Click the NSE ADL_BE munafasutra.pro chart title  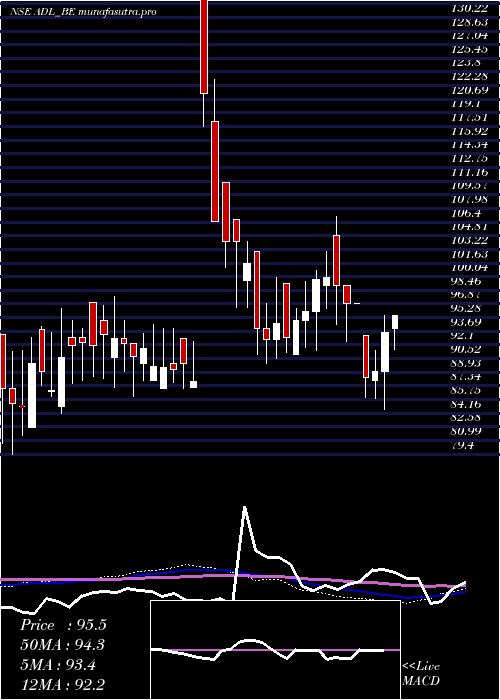click(83, 12)
